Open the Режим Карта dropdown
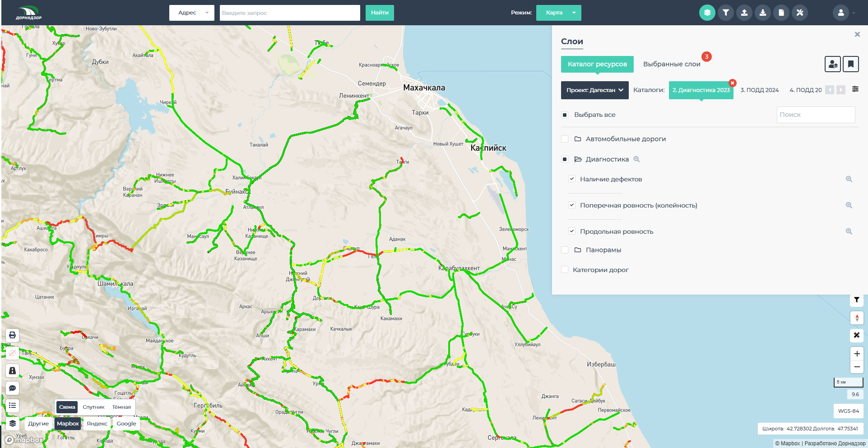868x448 pixels. [x=559, y=13]
